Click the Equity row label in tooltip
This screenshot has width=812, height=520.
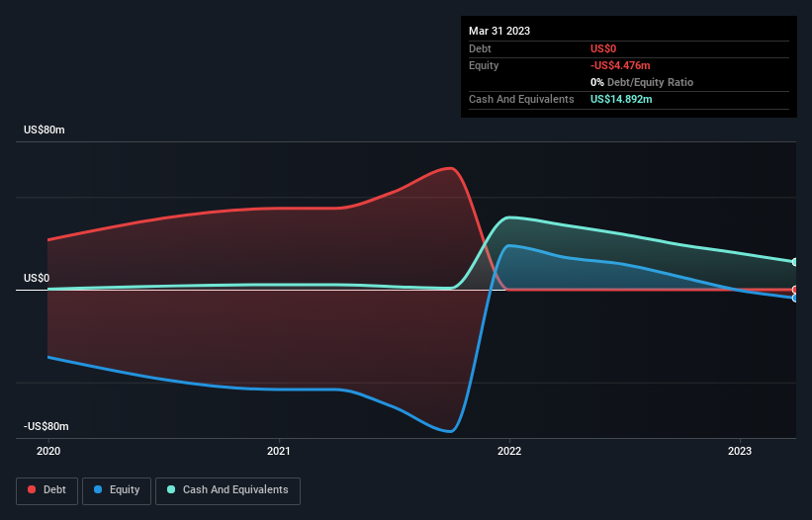tap(484, 65)
